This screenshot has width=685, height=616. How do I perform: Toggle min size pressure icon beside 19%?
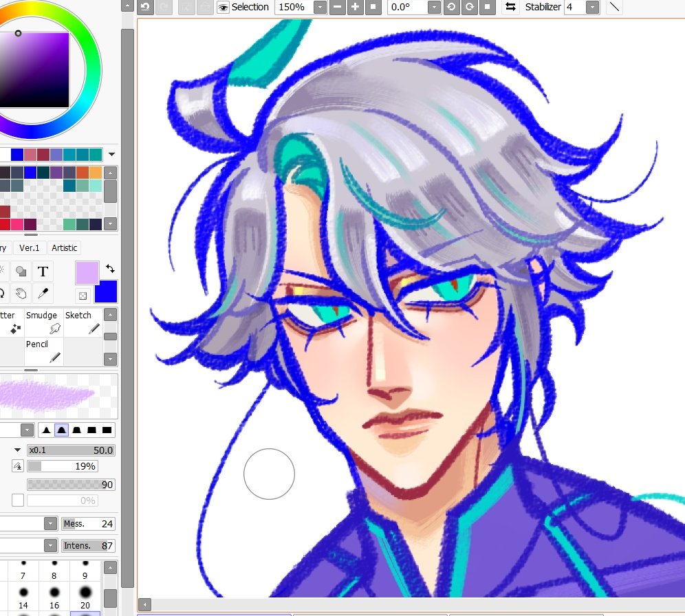(17, 466)
